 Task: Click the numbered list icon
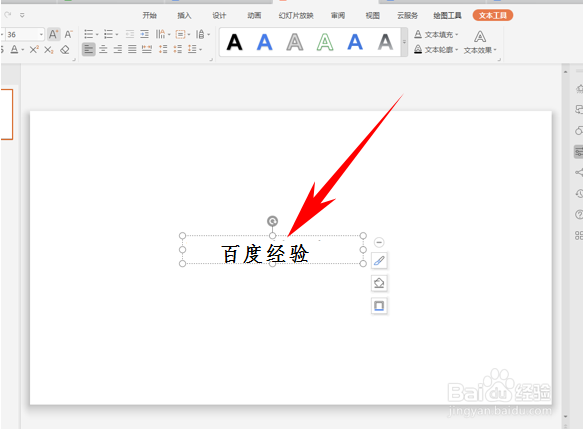[x=108, y=34]
